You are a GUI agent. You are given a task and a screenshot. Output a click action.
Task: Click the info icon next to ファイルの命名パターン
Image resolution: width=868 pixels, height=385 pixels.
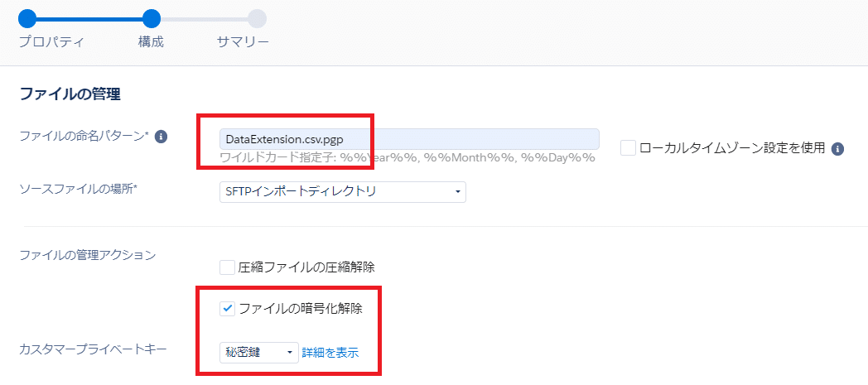coord(161,136)
